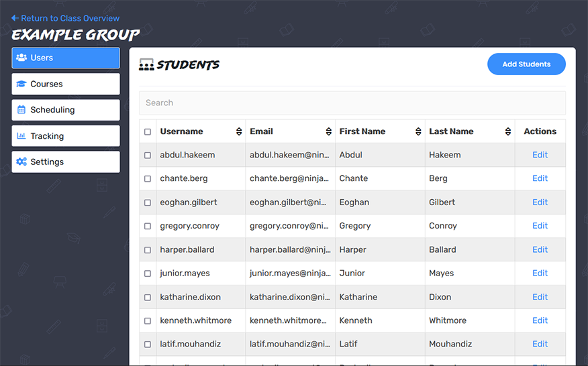
Task: Focus the Search students field
Action: 352,103
